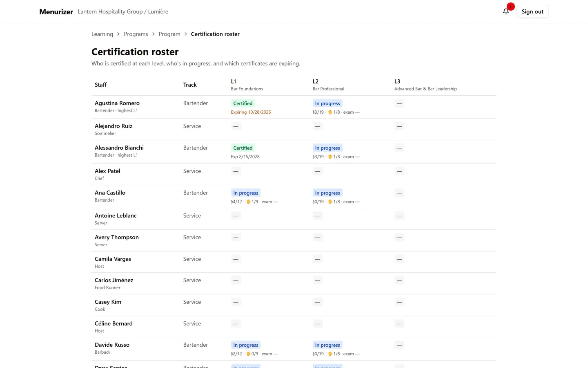588x368 pixels.
Task: Go to the Menurizer home logo
Action: pos(56,11)
